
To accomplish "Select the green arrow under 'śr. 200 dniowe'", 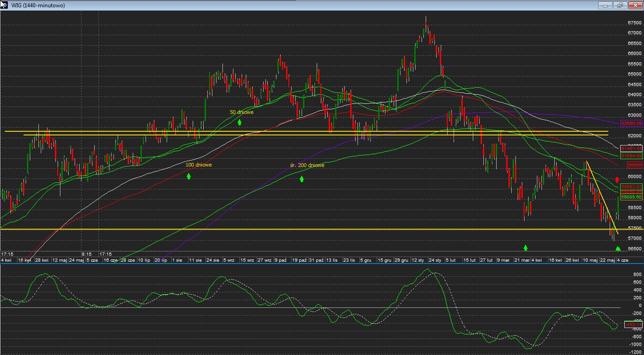I will click(302, 178).
